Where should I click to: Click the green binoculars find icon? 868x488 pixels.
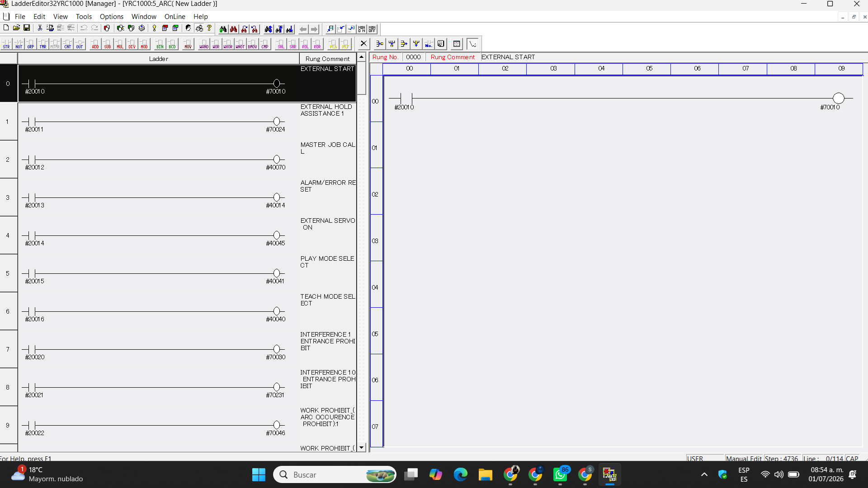pos(223,29)
